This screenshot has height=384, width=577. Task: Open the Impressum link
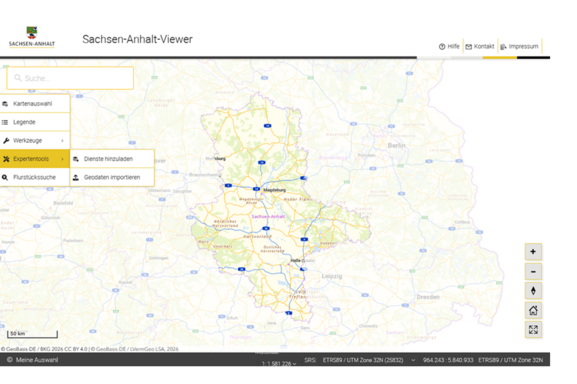pyautogui.click(x=519, y=46)
